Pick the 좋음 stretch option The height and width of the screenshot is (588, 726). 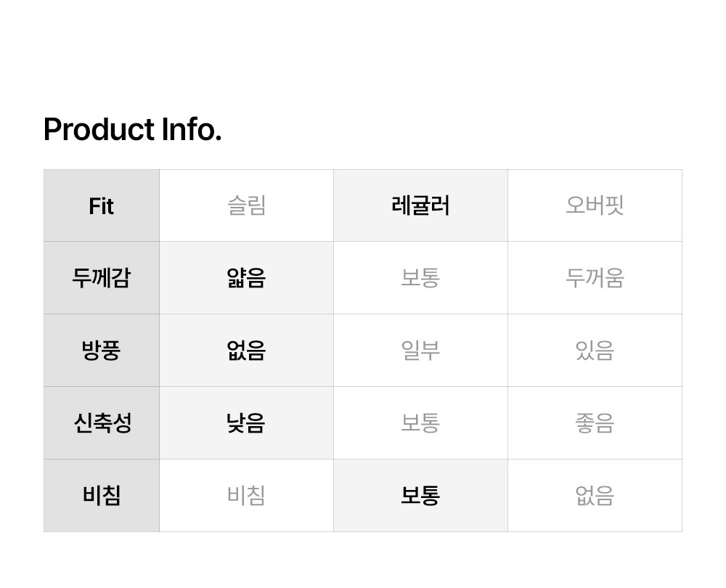(x=595, y=423)
